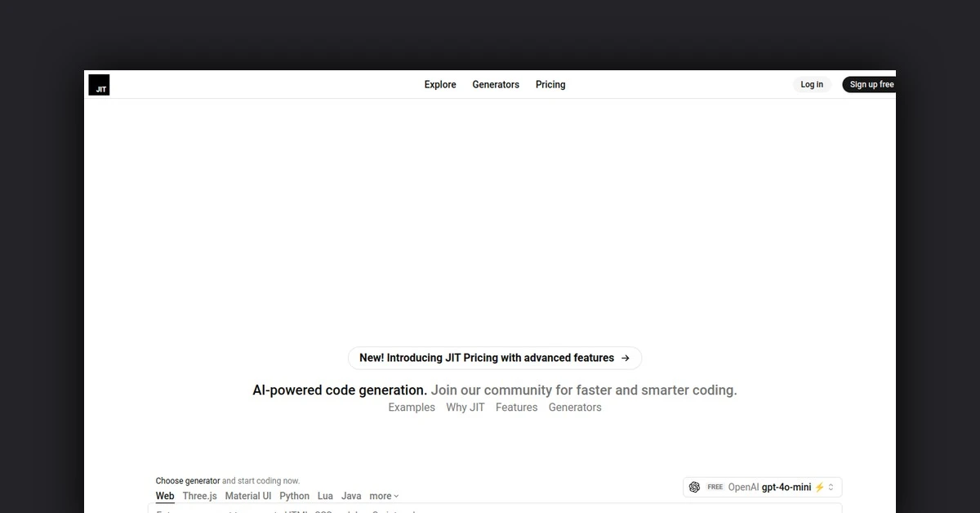Open the Why JIT link
980x513 pixels.
(465, 407)
